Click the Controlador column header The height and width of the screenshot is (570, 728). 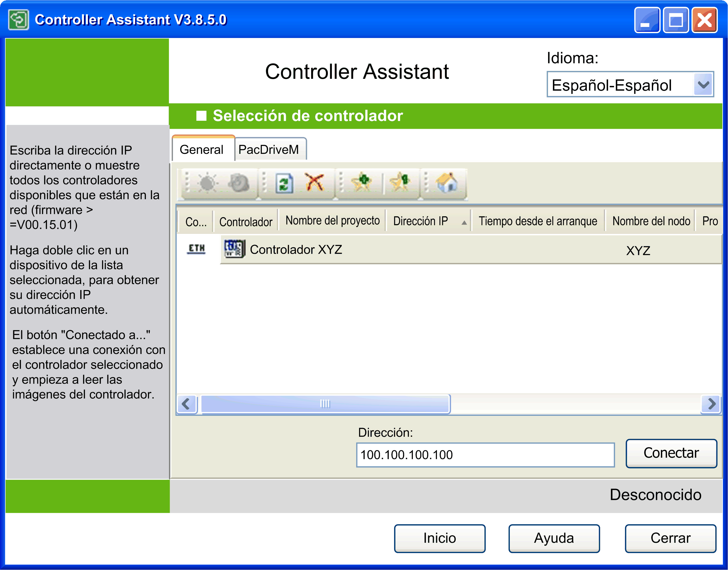tap(246, 222)
